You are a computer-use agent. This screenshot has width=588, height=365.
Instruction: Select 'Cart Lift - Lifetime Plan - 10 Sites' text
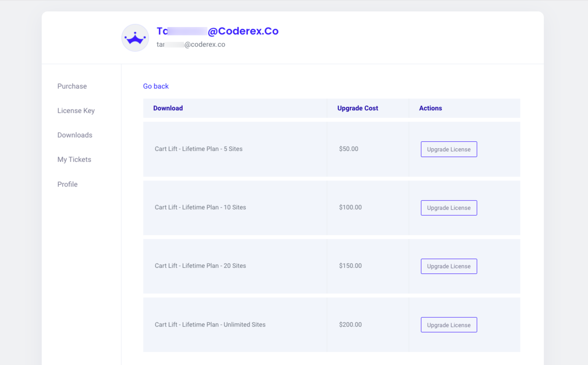tap(201, 207)
